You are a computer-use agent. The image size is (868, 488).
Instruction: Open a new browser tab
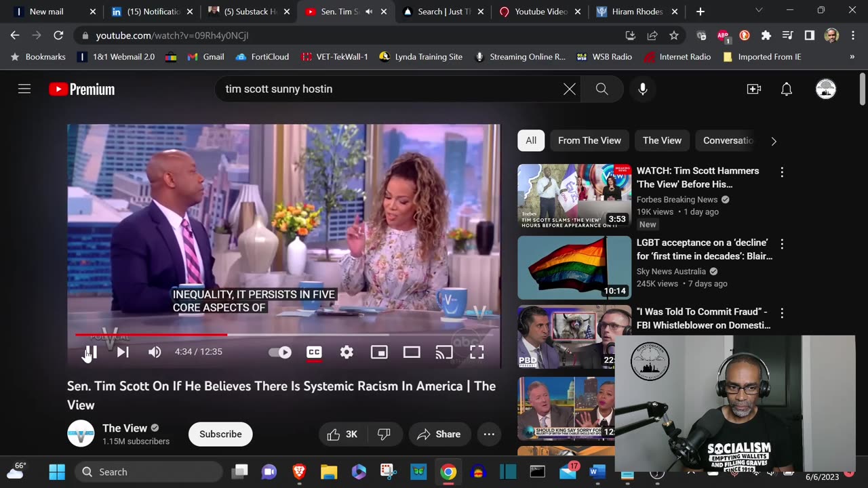pos(701,12)
